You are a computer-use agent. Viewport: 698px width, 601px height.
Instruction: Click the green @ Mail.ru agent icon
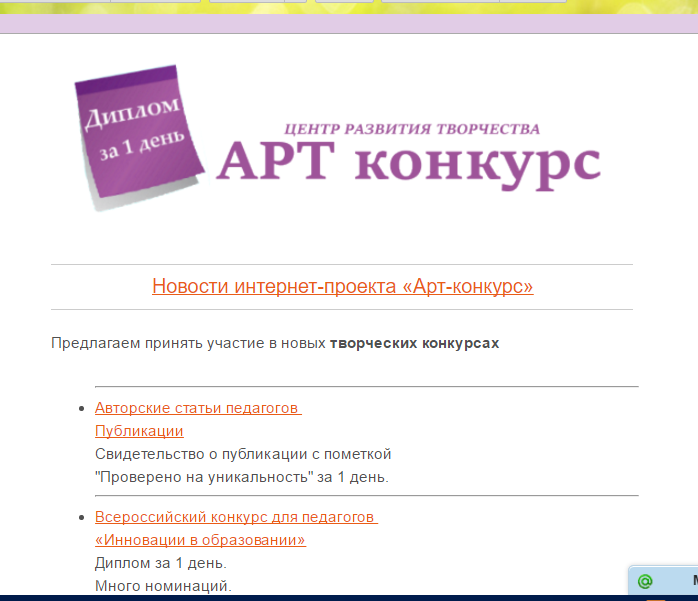click(645, 581)
